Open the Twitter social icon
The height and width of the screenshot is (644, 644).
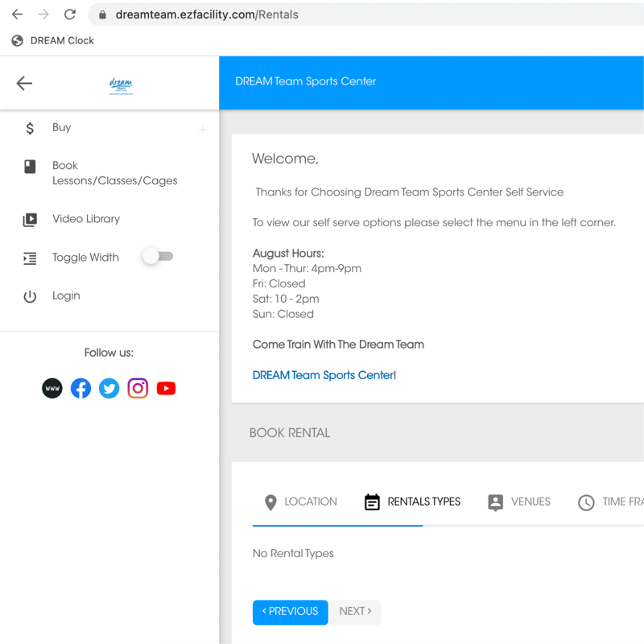109,388
